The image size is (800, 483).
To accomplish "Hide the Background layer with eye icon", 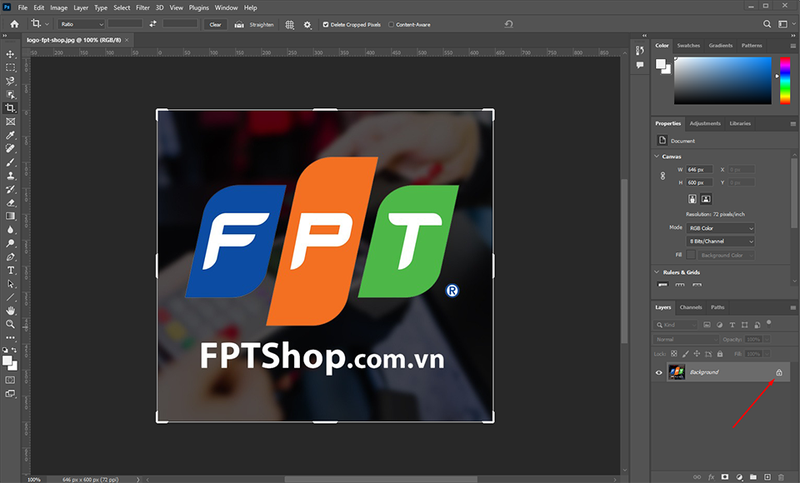I will pyautogui.click(x=659, y=372).
